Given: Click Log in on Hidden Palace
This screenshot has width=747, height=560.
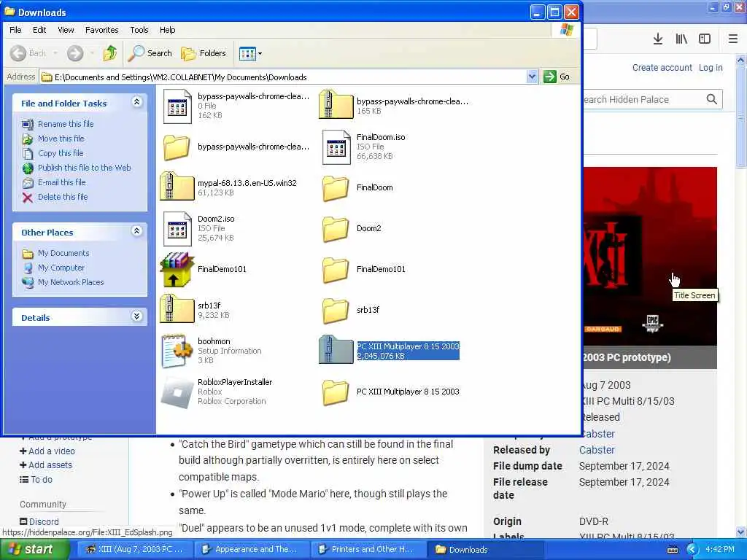Looking at the screenshot, I should click(x=711, y=68).
